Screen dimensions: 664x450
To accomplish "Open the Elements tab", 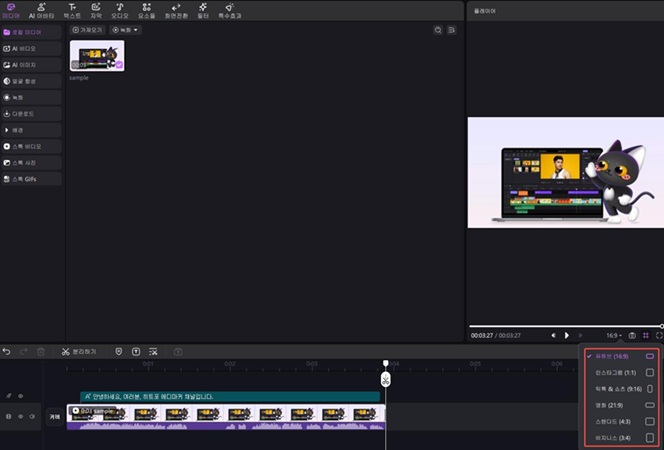I will click(x=147, y=11).
